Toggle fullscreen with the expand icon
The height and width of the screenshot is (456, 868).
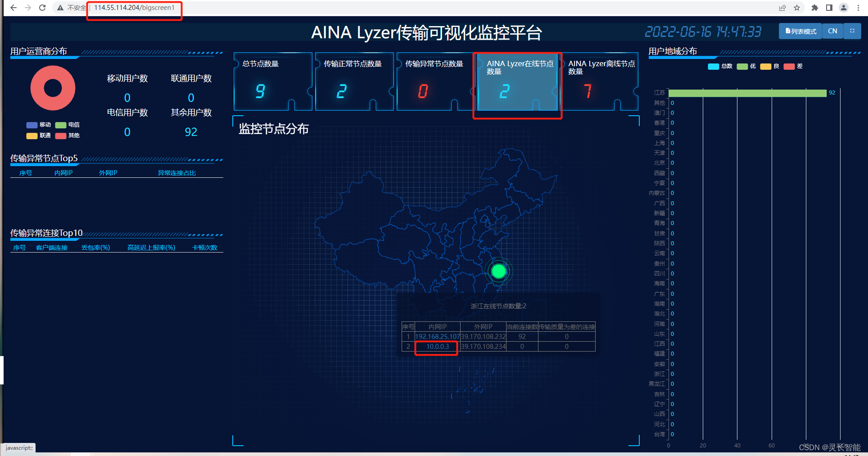click(852, 31)
